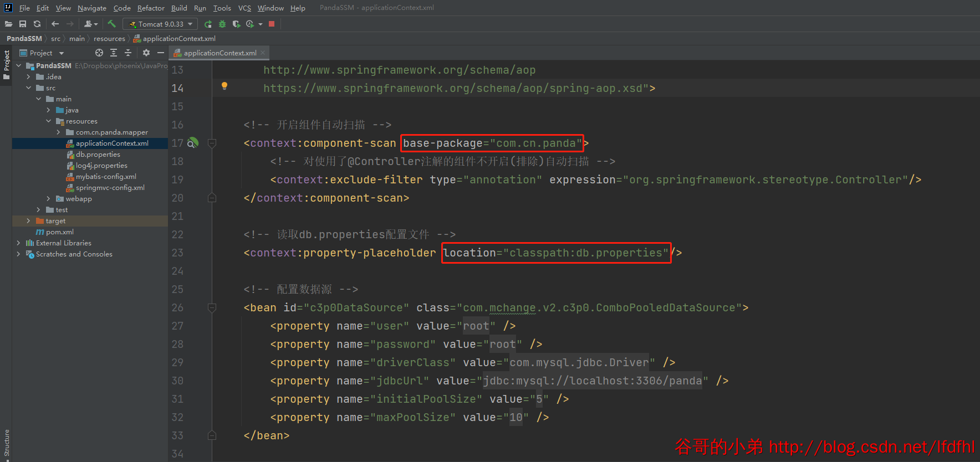980x462 pixels.
Task: Close the applicationContext.xml editor tab
Action: click(x=263, y=53)
